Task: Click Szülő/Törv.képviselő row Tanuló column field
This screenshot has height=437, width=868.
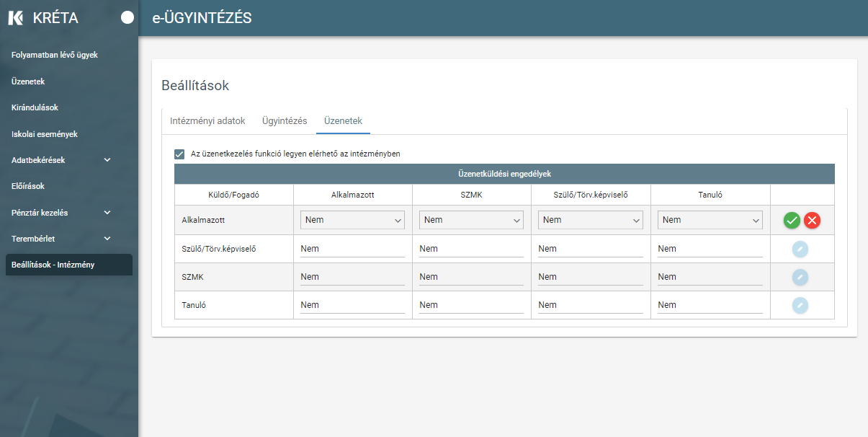Action: (710, 249)
